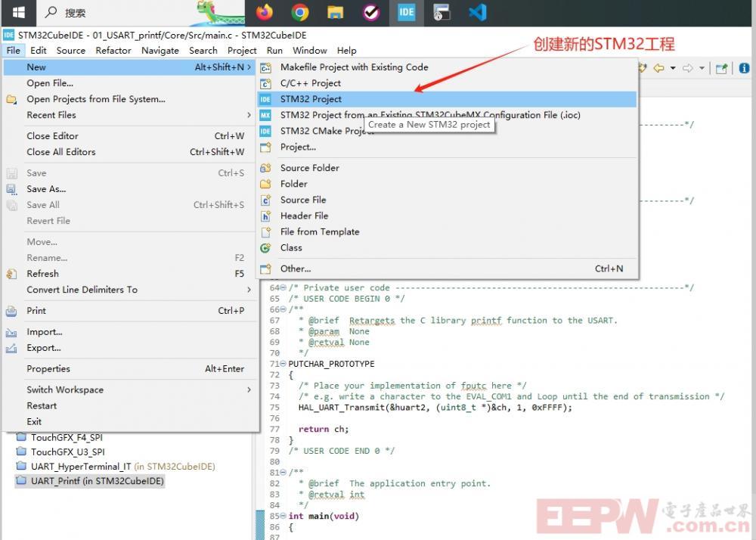756x540 pixels.
Task: Open the Navigate menu
Action: [160, 50]
